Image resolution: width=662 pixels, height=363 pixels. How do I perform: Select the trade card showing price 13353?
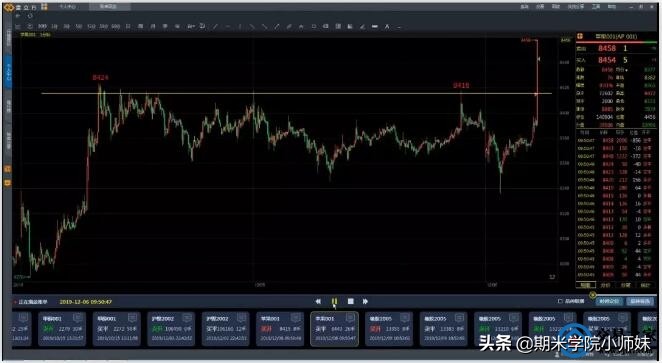[x=389, y=329]
